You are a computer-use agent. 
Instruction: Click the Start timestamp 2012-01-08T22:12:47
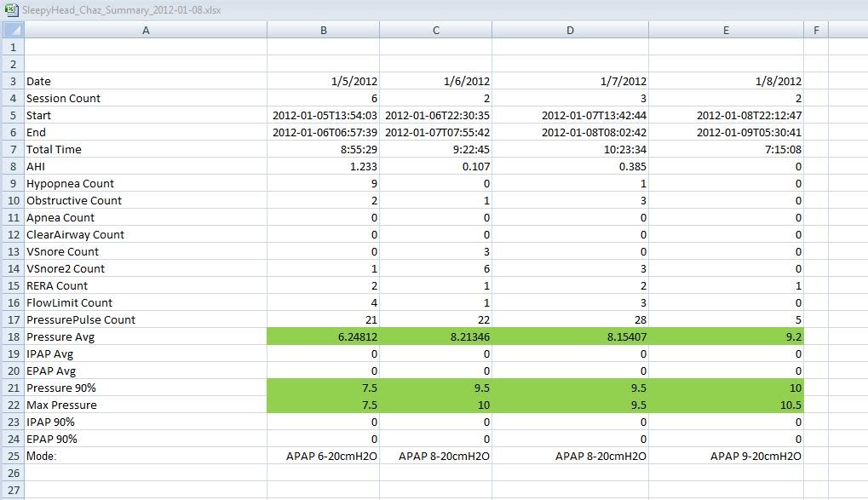tap(726, 115)
